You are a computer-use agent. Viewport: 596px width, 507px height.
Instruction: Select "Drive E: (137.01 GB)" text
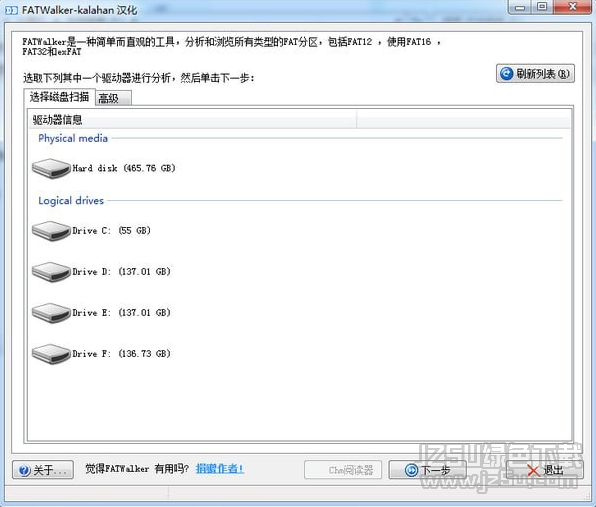point(121,312)
